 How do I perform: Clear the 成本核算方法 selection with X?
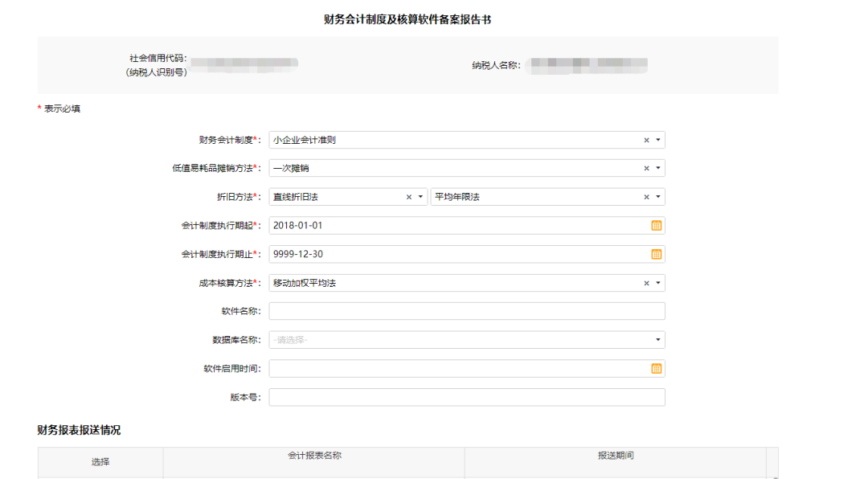click(x=646, y=283)
